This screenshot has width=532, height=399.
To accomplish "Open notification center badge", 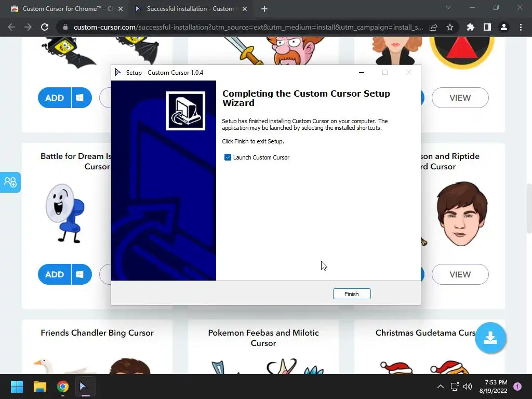I will click(517, 387).
